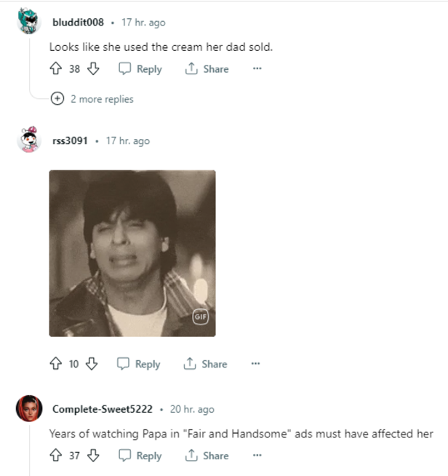448x476 pixels.
Task: Open more options on Complete-Sweet5222's comment
Action: pyautogui.click(x=256, y=456)
